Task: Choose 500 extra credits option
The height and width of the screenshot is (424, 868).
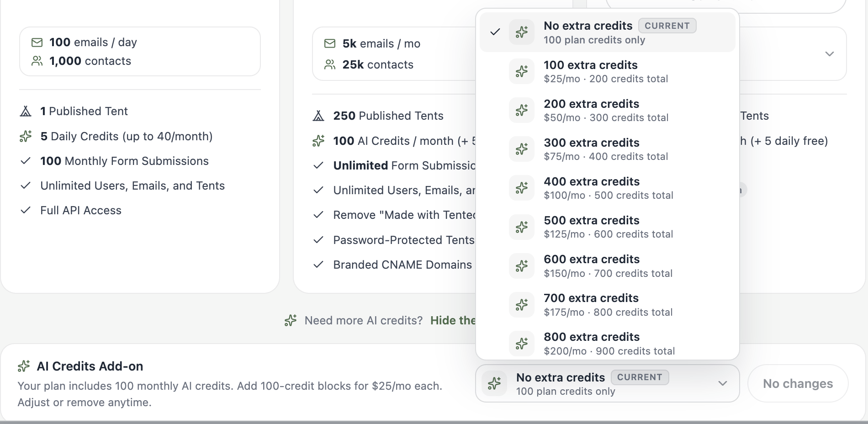Action: click(x=607, y=227)
